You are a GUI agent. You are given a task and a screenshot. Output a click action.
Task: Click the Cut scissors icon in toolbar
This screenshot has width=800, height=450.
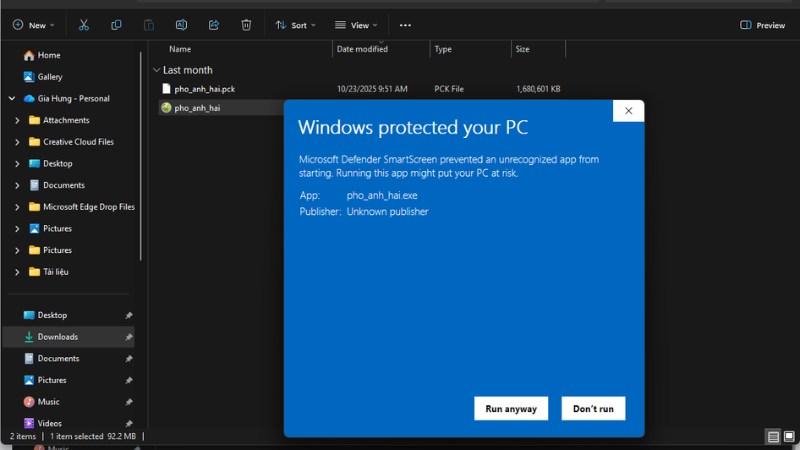point(84,25)
